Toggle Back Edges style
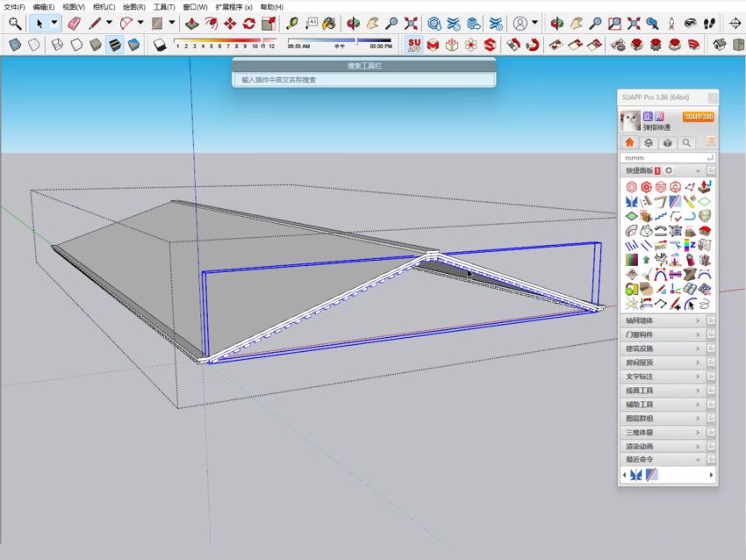Image resolution: width=746 pixels, height=560 pixels. 34,45
